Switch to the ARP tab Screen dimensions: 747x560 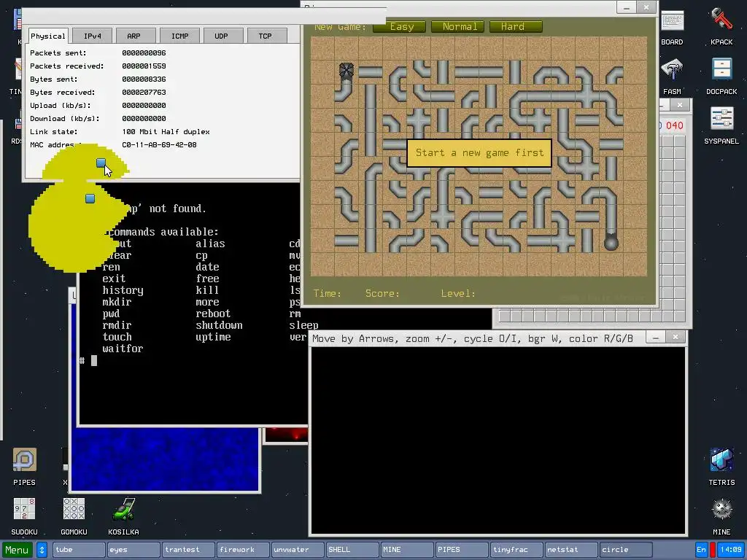tap(134, 36)
